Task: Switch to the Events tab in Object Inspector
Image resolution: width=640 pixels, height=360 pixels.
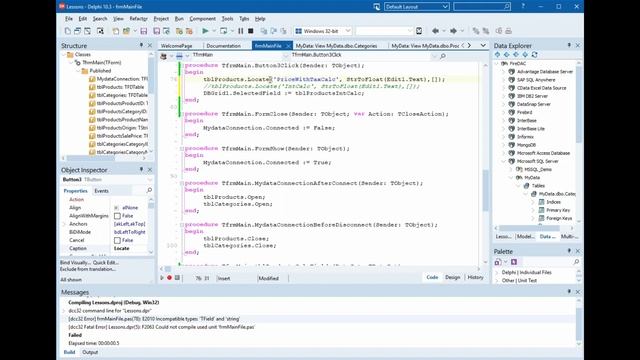Action: point(102,191)
